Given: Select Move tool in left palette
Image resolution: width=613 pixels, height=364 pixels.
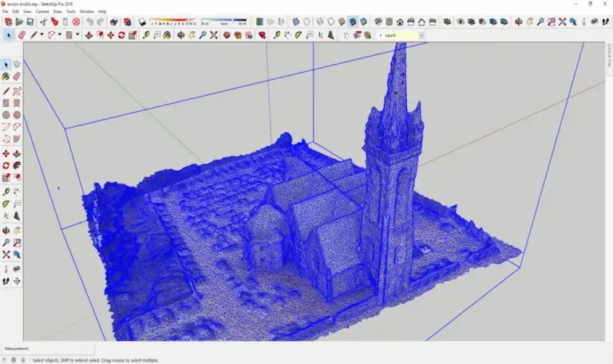Looking at the screenshot, I should 6,153.
